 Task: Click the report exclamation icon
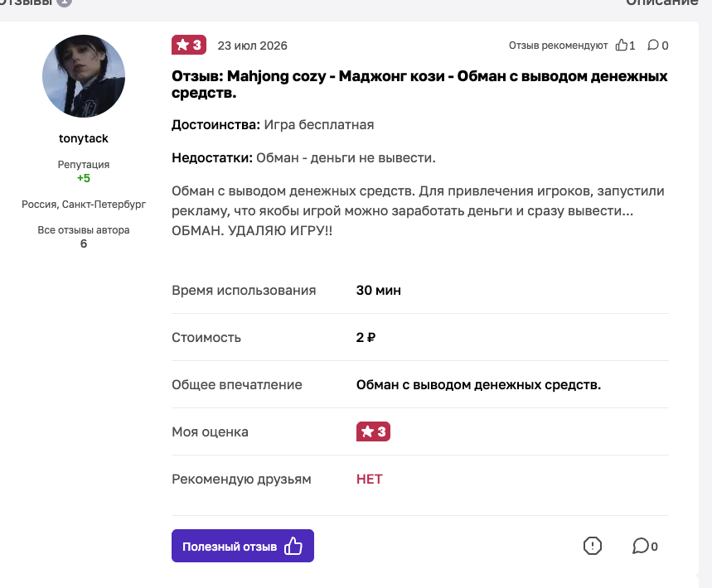click(x=592, y=546)
